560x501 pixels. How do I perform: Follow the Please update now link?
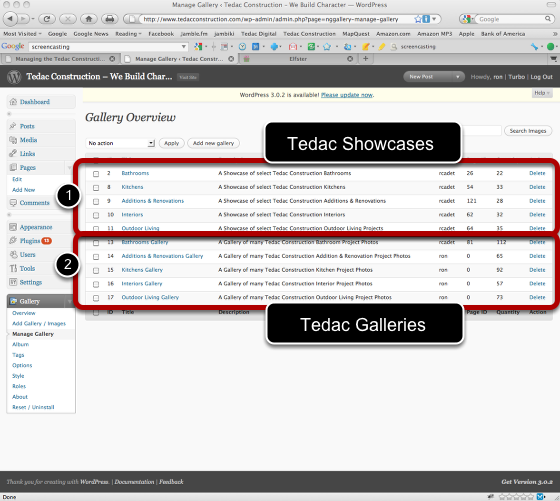pos(347,95)
